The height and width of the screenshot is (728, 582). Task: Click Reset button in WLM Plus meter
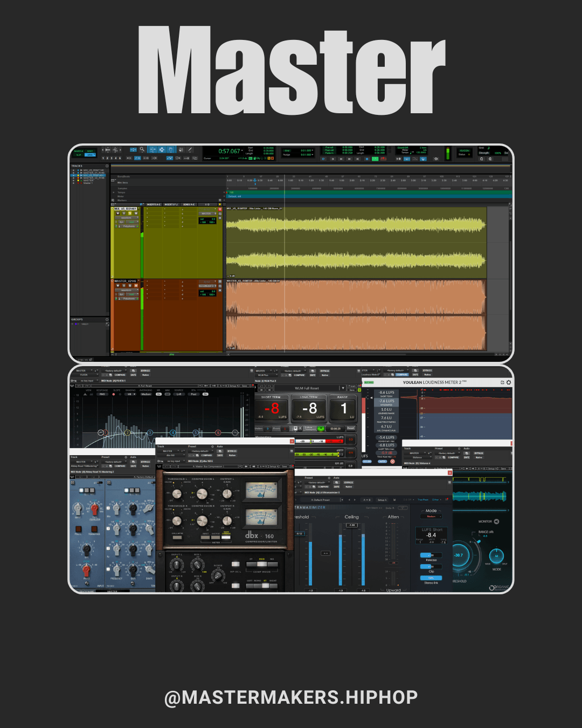[x=351, y=428]
